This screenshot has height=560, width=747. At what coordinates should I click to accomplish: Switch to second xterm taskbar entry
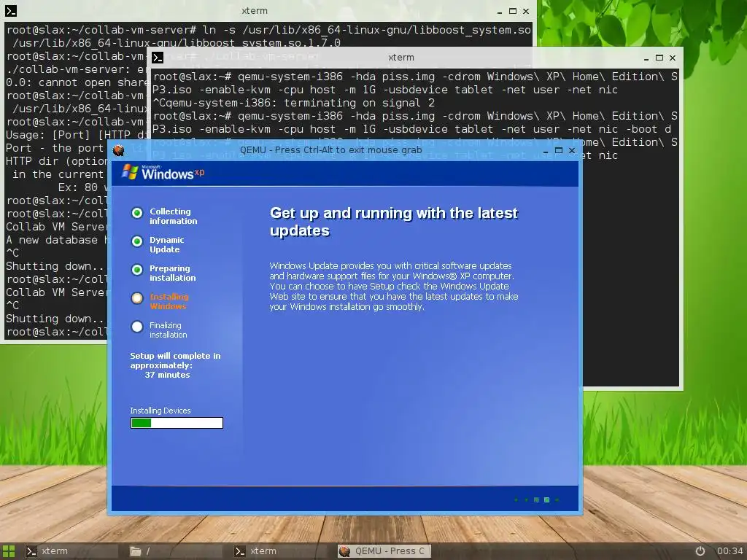279,551
